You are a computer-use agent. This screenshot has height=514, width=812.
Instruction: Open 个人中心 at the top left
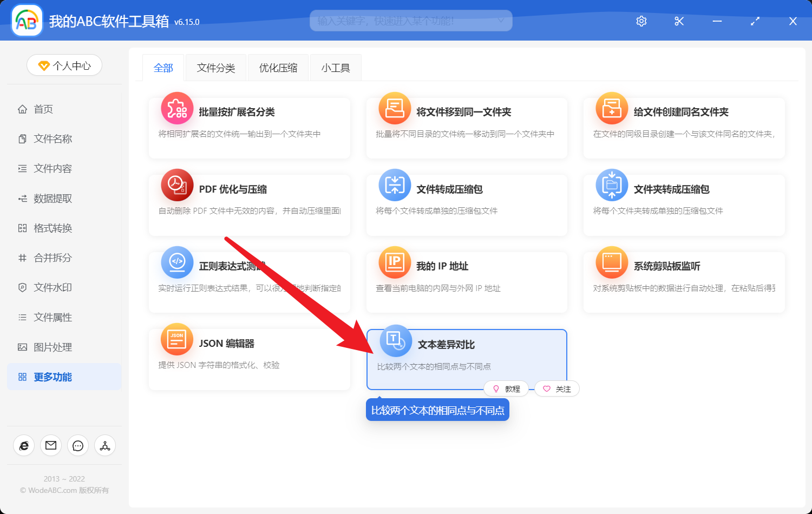pyautogui.click(x=64, y=65)
